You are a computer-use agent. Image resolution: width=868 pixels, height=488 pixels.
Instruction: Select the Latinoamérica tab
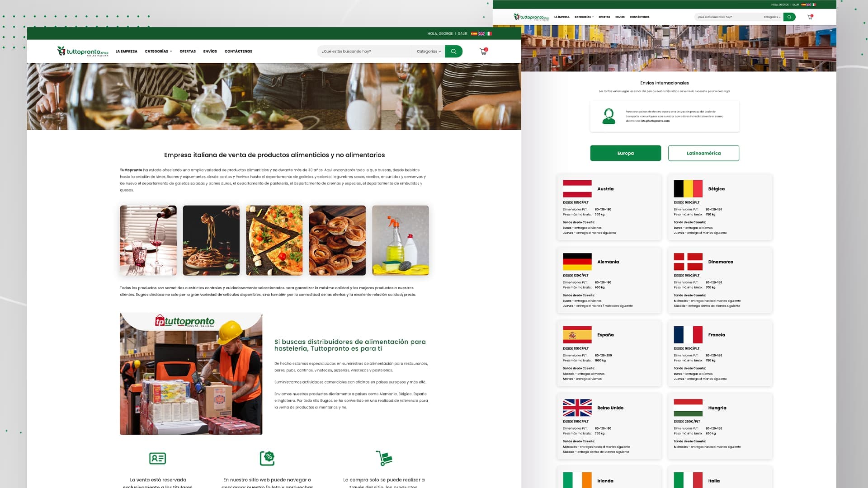pos(704,153)
